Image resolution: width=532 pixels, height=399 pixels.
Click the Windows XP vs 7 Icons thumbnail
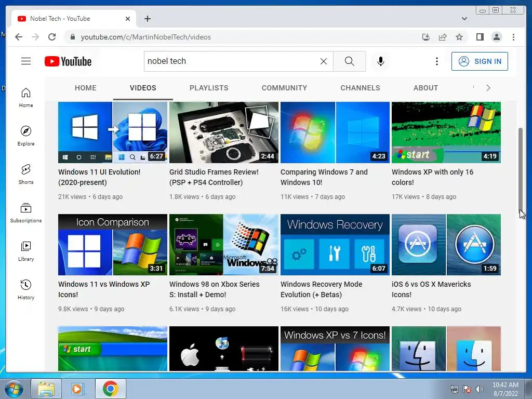(x=335, y=349)
